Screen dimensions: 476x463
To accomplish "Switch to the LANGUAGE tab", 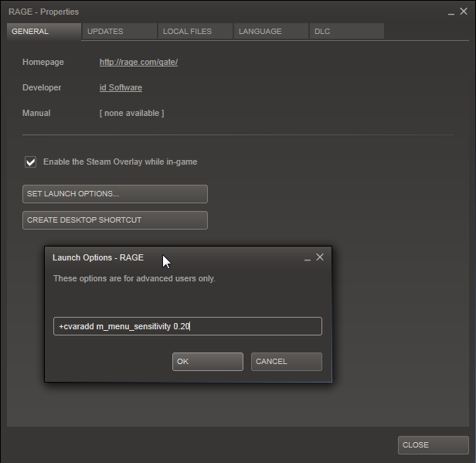I will click(270, 31).
